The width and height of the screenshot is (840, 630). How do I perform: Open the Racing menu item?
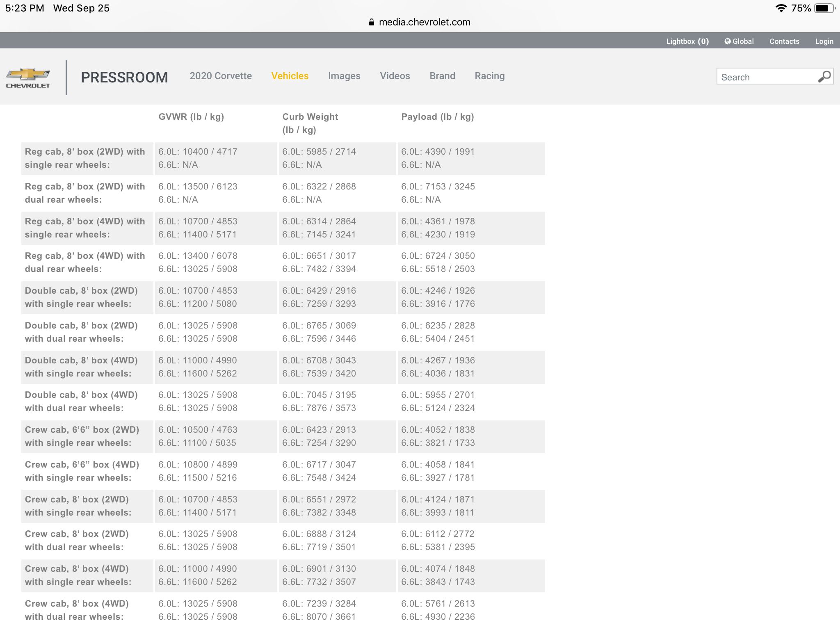(490, 76)
